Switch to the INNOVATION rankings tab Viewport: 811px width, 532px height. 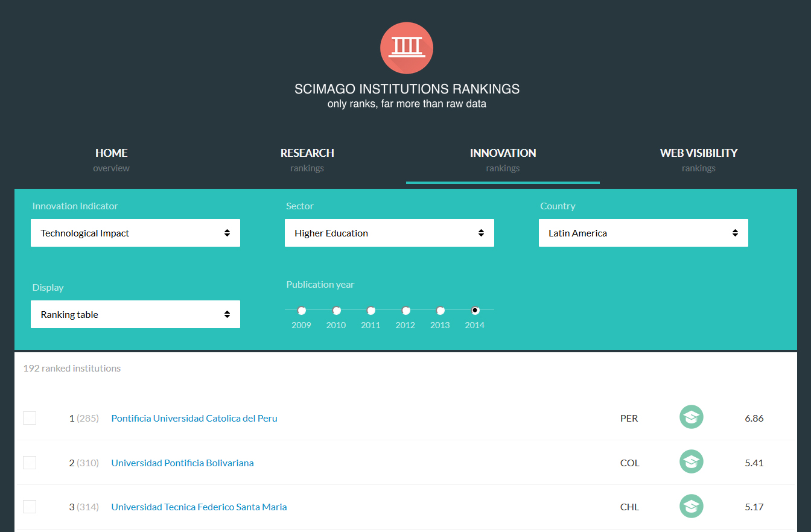coord(503,160)
